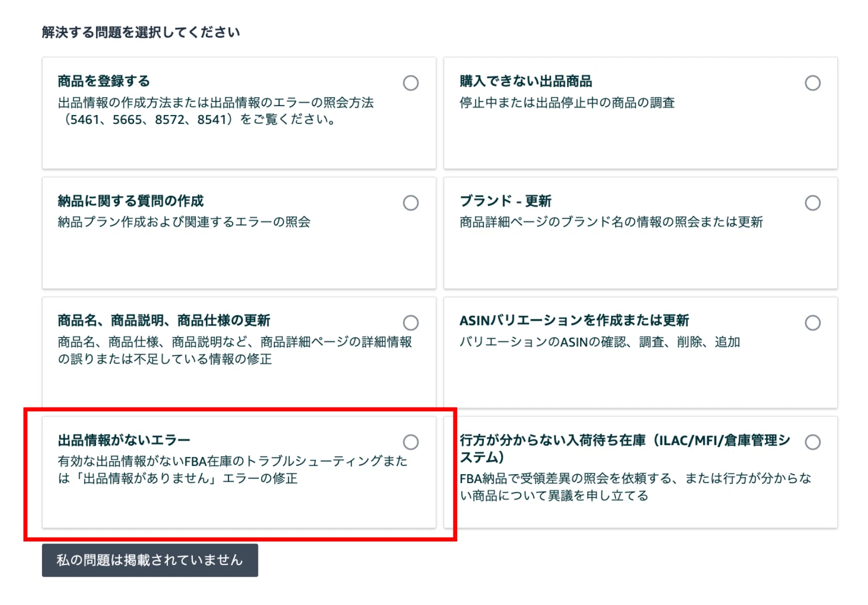Click 商品名、商品説明、商品仕様の更新 heading
The height and width of the screenshot is (605, 868).
163,320
